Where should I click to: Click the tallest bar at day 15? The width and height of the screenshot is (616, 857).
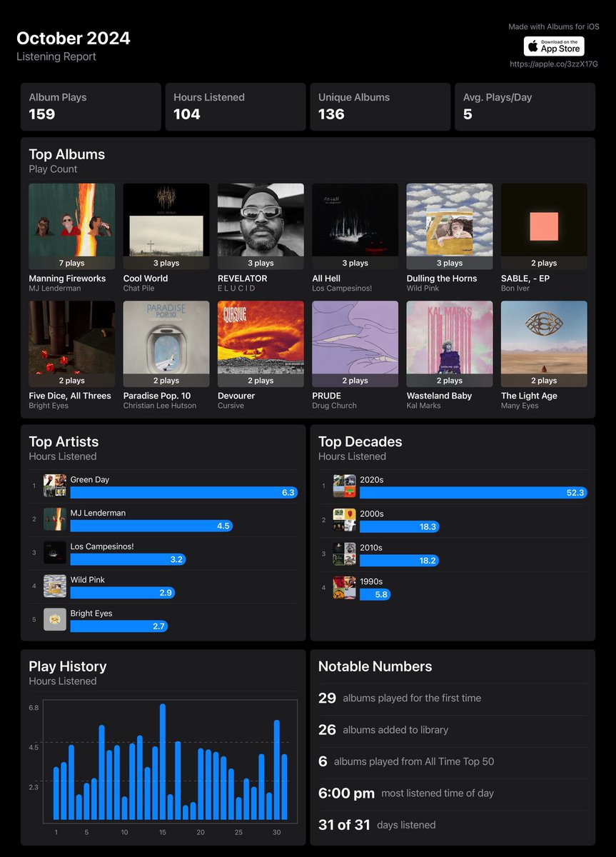point(163,762)
